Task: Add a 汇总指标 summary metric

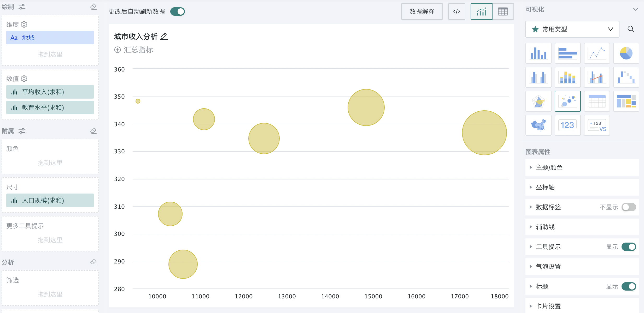Action: pyautogui.click(x=134, y=50)
